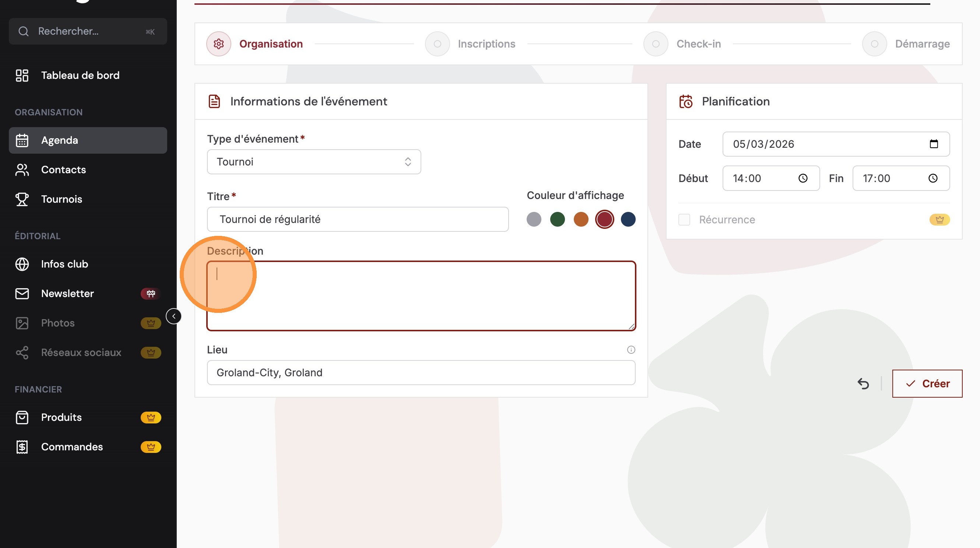Open the Newsletter sidebar link

tap(67, 293)
